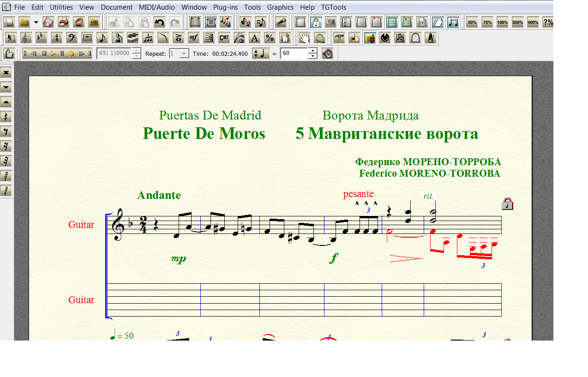Select the Graphics shapes tool
The width and height of the screenshot is (588, 377).
click(369, 38)
